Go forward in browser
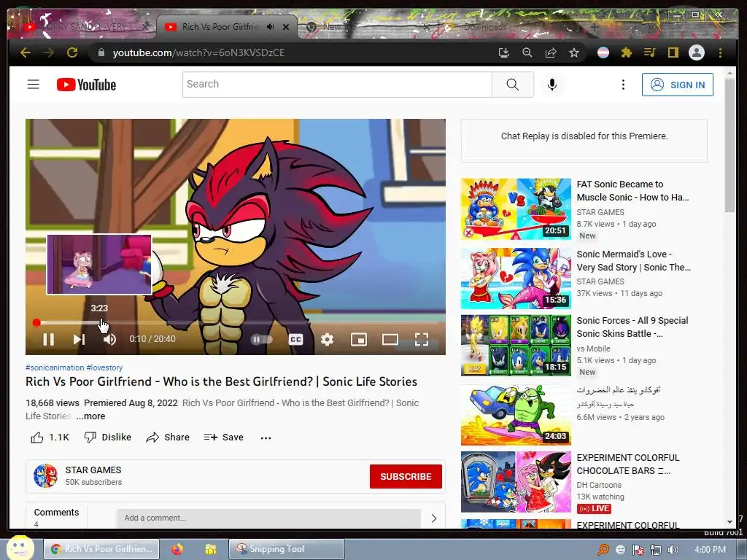 pyautogui.click(x=49, y=52)
